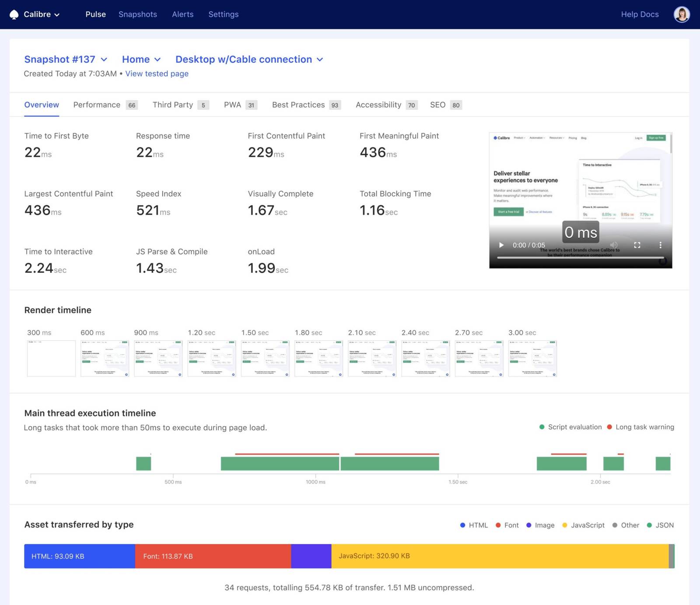The width and height of the screenshot is (700, 605).
Task: Click the HTML legend item
Action: [474, 525]
